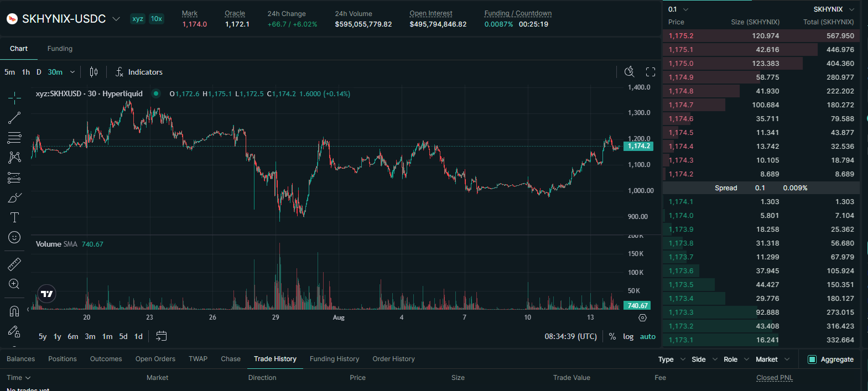The image size is (868, 391).
Task: Click the 10x leverage badge
Action: tap(157, 19)
